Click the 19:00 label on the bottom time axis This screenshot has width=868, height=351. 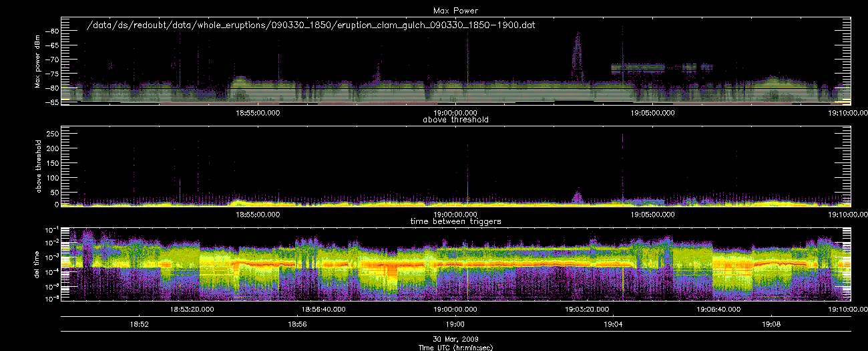pos(455,324)
